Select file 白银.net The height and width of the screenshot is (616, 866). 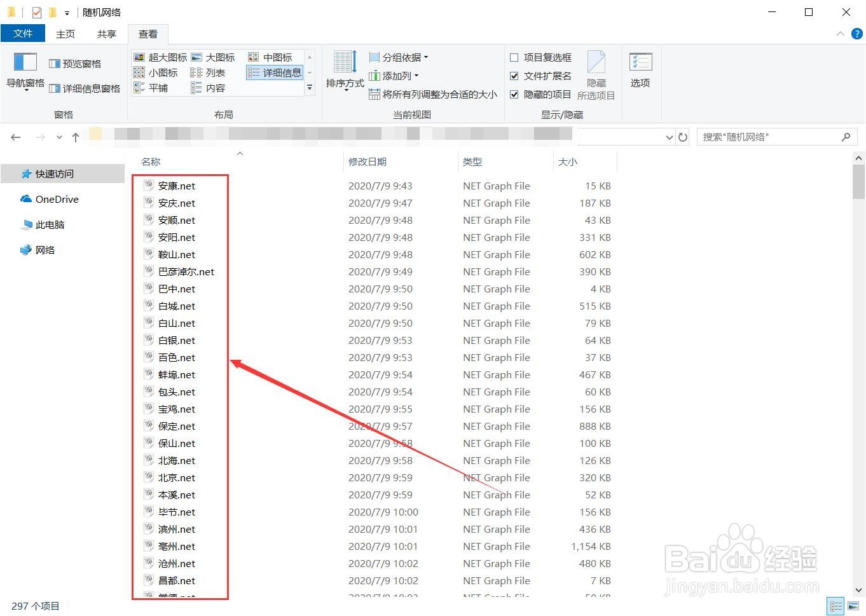176,340
